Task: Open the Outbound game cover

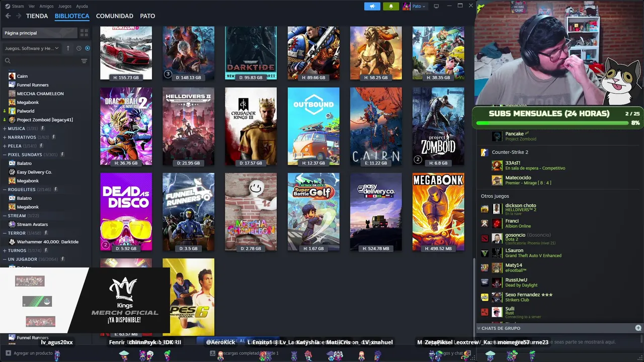Action: pos(313,126)
